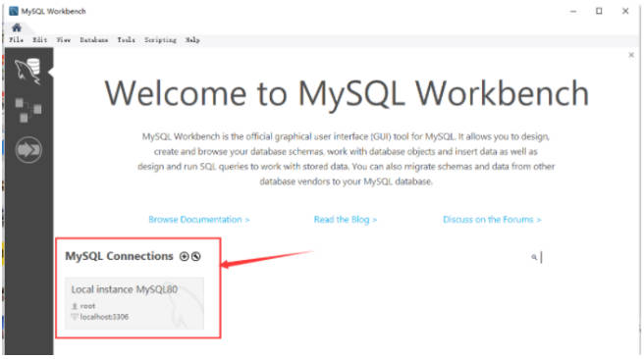Follow Discuss on the Forums link
This screenshot has width=644, height=359.
pos(492,220)
